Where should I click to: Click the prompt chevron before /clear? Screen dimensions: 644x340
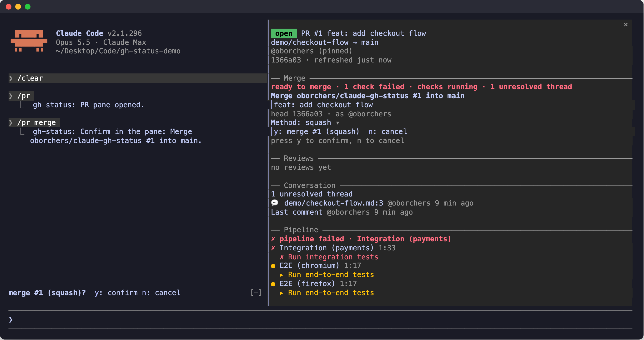click(x=11, y=78)
